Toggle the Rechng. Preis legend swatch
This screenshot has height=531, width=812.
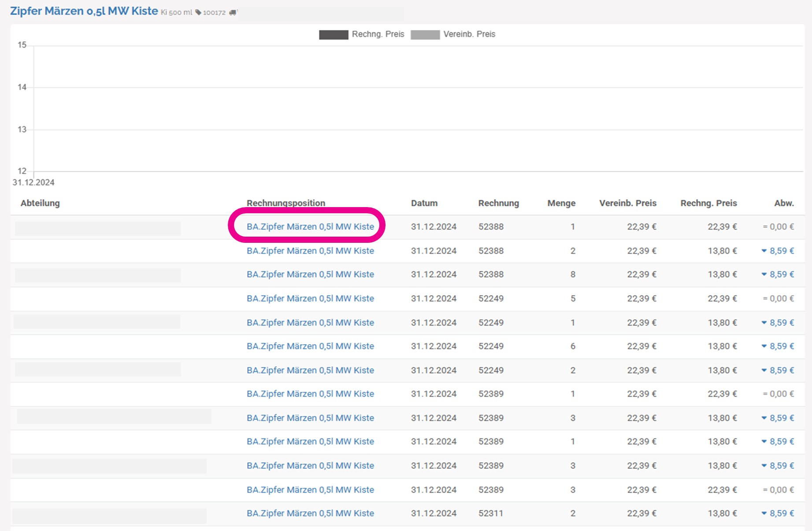[334, 34]
